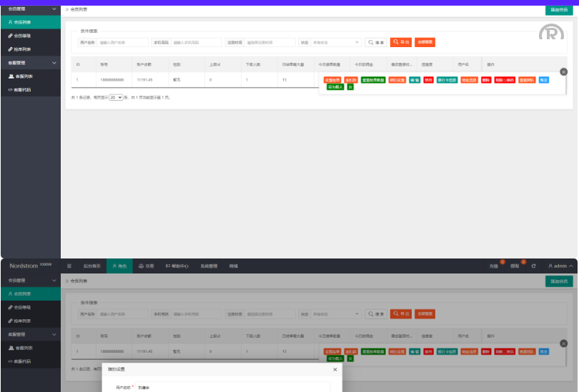Open the records-per-page dropdown showing 20
The width and height of the screenshot is (579, 392).
115,97
